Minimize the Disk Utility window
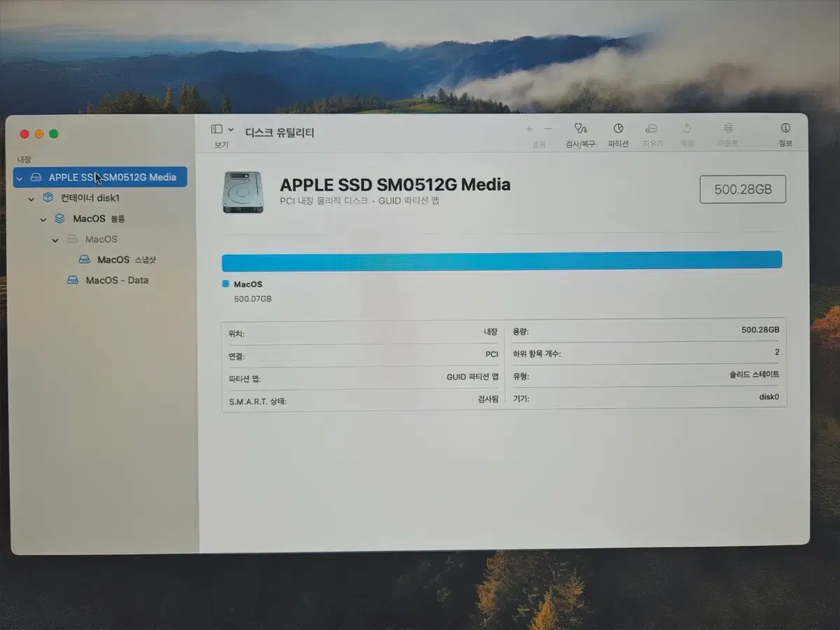This screenshot has width=840, height=630. point(39,134)
